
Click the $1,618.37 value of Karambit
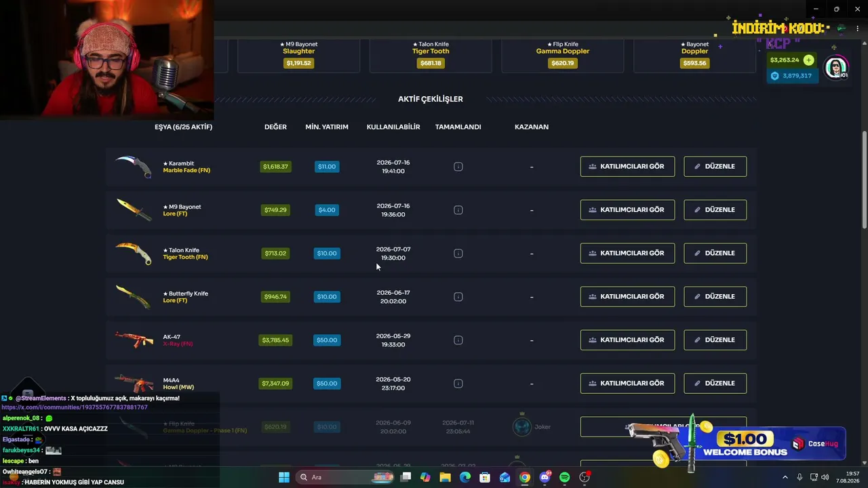(x=275, y=167)
